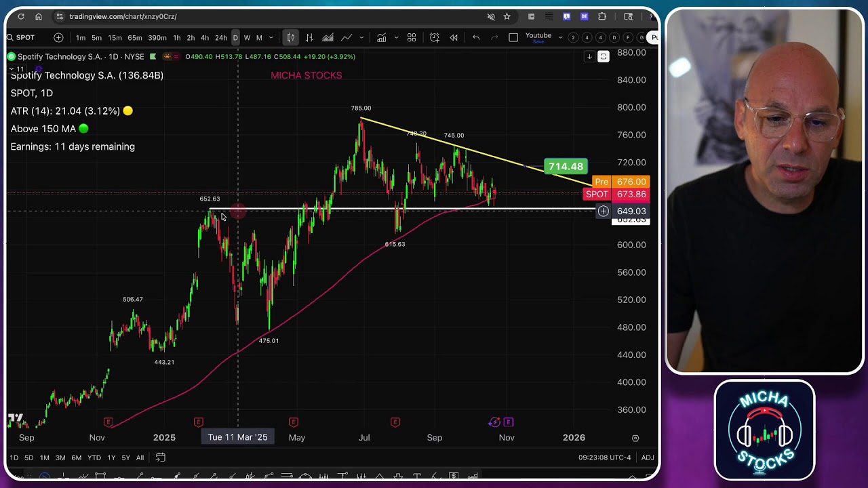Select candlestick chart style icon
Screen dimensions: 868x488
click(290, 37)
